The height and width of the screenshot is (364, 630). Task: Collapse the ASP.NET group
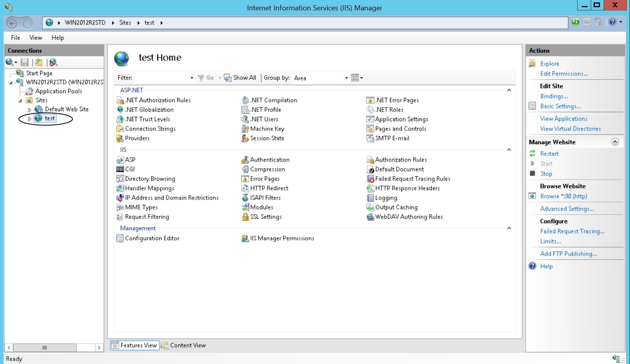(x=509, y=90)
